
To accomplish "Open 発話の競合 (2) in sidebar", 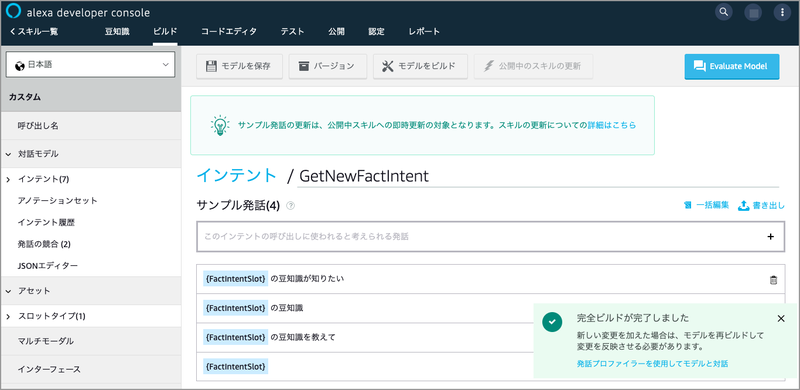I will click(44, 245).
